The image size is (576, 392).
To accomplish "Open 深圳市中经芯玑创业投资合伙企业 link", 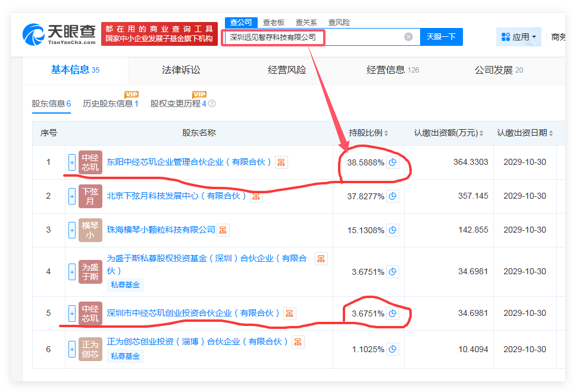I will (x=193, y=313).
